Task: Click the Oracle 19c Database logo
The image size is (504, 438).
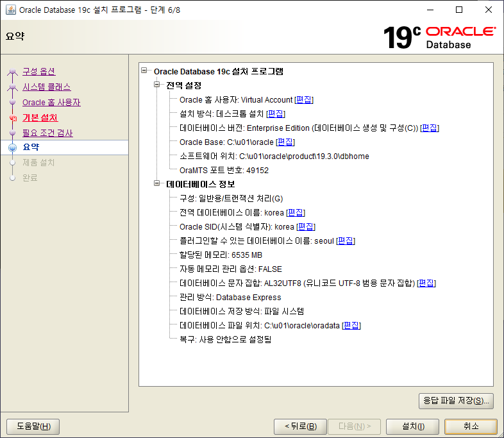Action: [439, 37]
